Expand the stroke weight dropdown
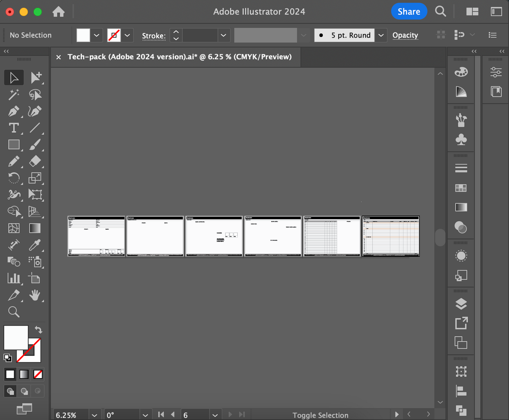The image size is (509, 420). coord(223,35)
